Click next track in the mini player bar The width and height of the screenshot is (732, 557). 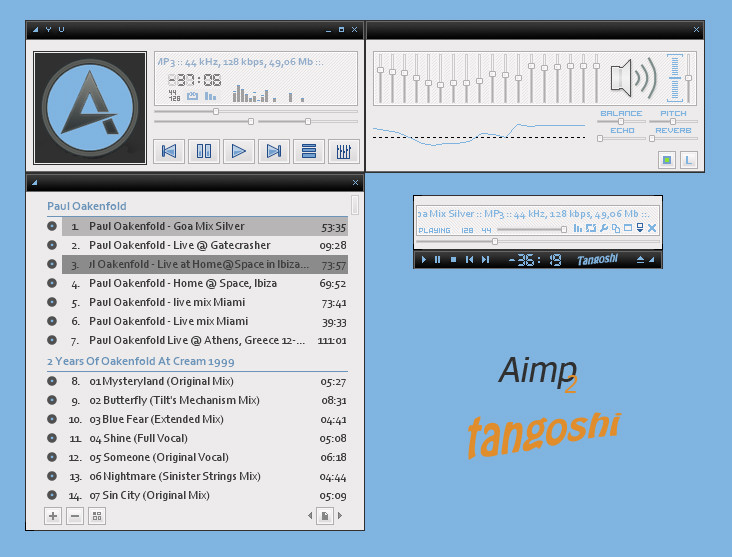[x=486, y=260]
